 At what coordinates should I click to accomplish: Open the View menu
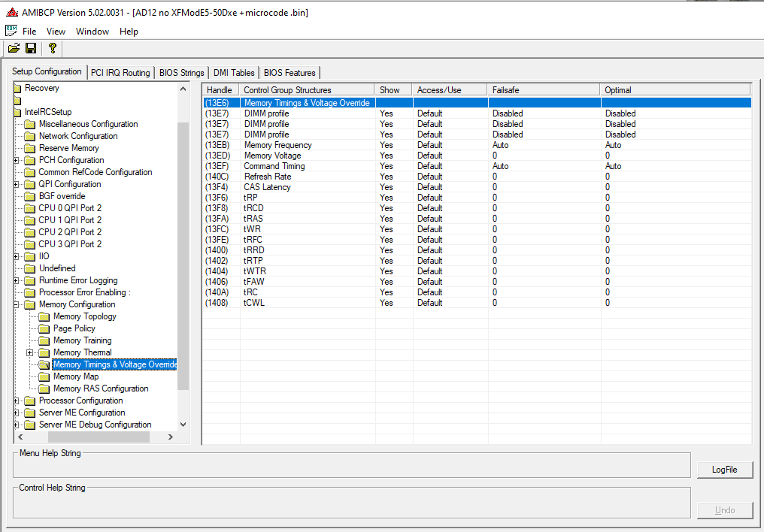point(56,31)
